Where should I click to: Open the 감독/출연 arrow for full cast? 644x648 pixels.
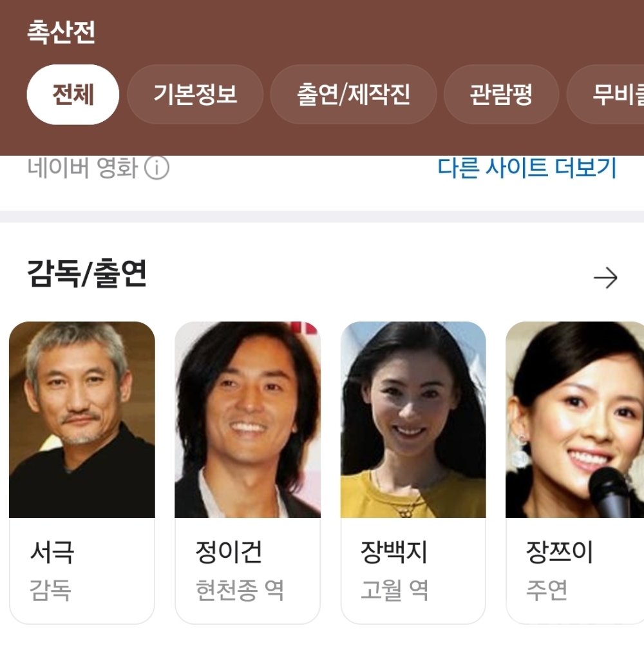[605, 278]
